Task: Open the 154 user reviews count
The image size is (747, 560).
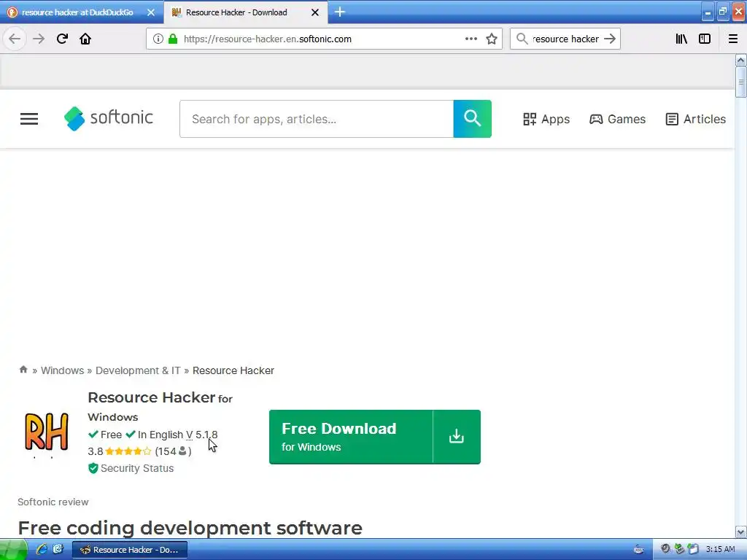Action: point(174,451)
